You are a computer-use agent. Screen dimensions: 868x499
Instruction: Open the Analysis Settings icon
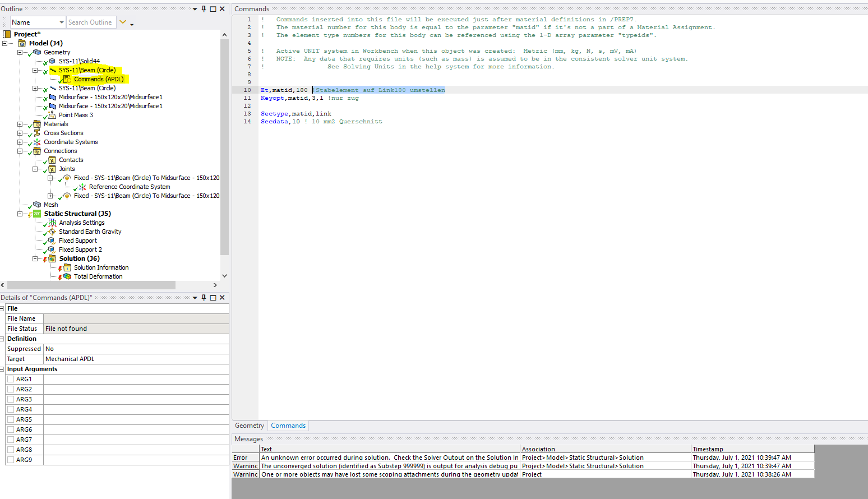click(52, 223)
